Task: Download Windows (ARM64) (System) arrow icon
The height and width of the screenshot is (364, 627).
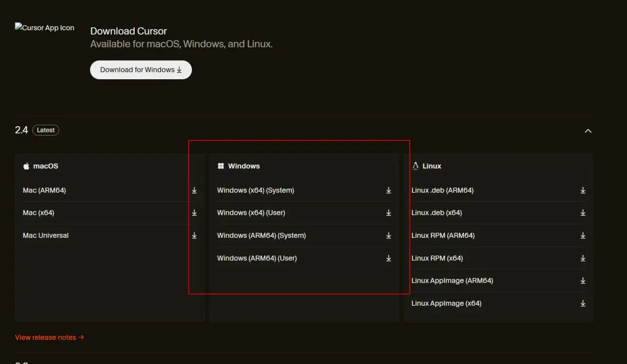Action: pyautogui.click(x=388, y=235)
